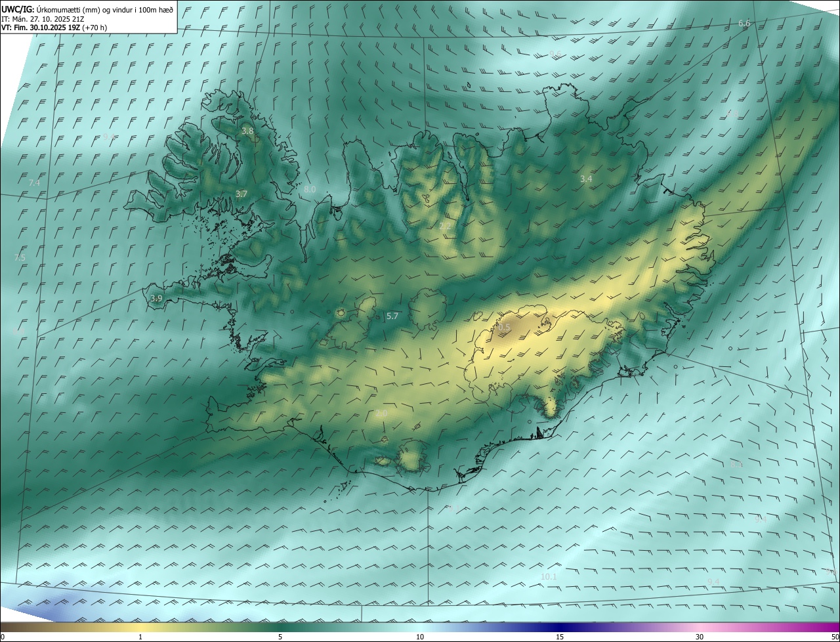Click the colorbar tick label 30
The height and width of the screenshot is (642, 840).
[x=700, y=637]
